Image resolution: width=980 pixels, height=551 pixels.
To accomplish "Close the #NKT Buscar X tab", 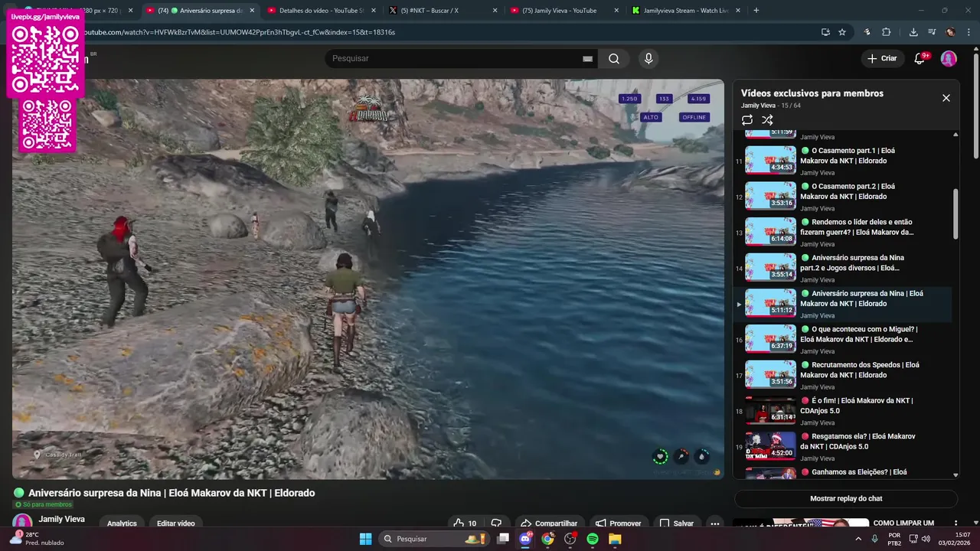I will (x=495, y=11).
